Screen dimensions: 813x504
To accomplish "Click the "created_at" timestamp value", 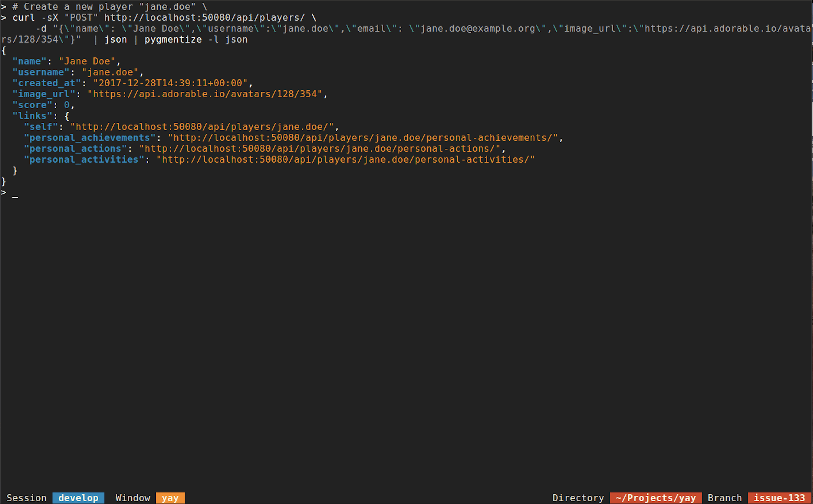I will [x=170, y=83].
